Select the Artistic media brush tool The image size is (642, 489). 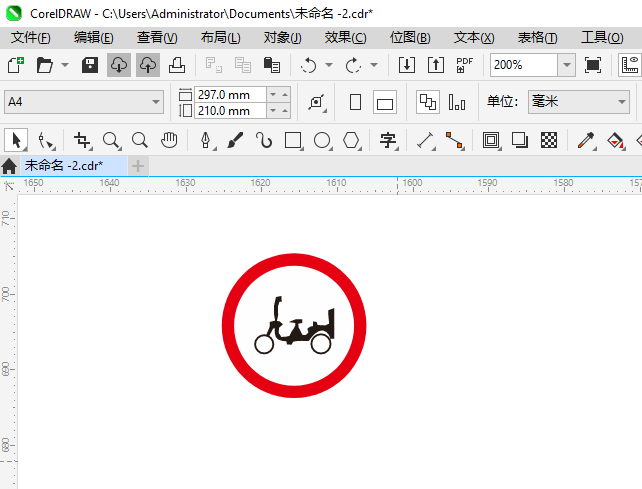pos(235,140)
